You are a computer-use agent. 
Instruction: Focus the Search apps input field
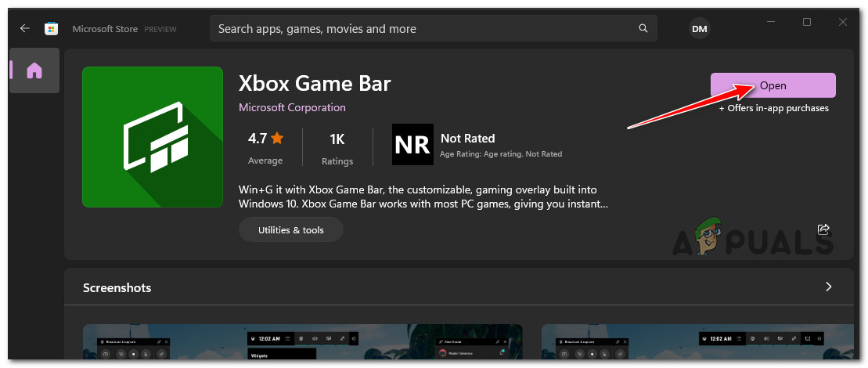(434, 28)
